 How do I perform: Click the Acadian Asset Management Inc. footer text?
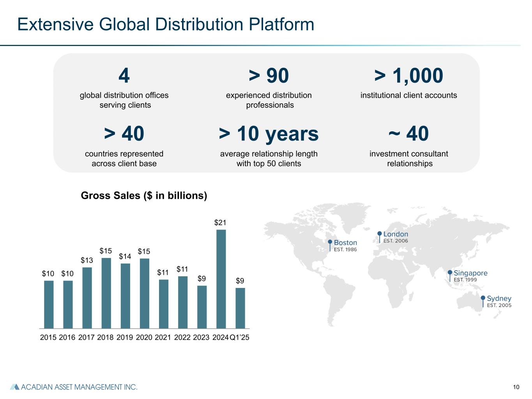[79, 387]
